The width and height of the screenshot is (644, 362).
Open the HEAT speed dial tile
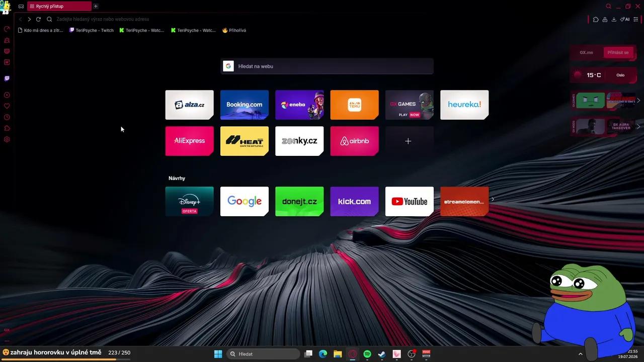click(x=245, y=141)
